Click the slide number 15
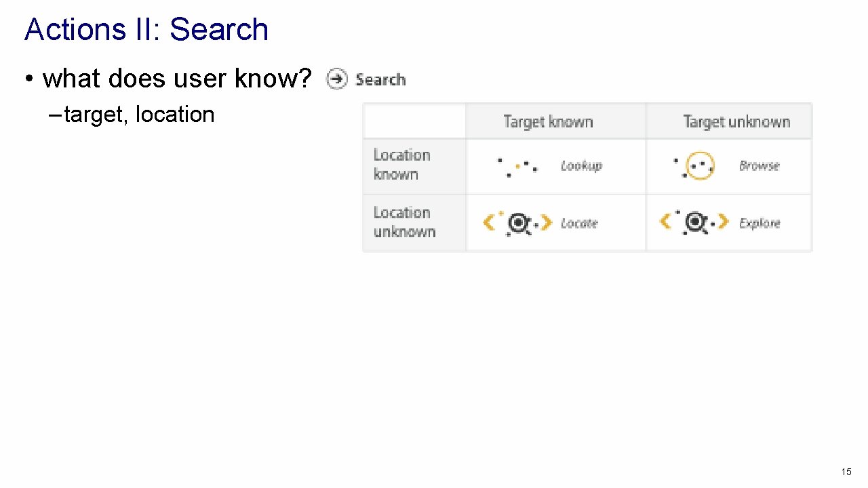The image size is (868, 488). [846, 472]
